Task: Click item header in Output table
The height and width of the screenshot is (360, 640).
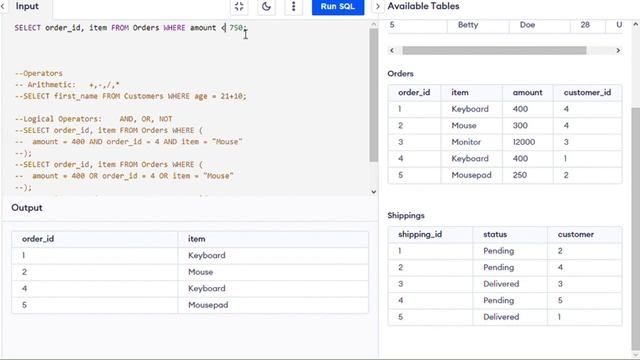Action: coord(196,239)
